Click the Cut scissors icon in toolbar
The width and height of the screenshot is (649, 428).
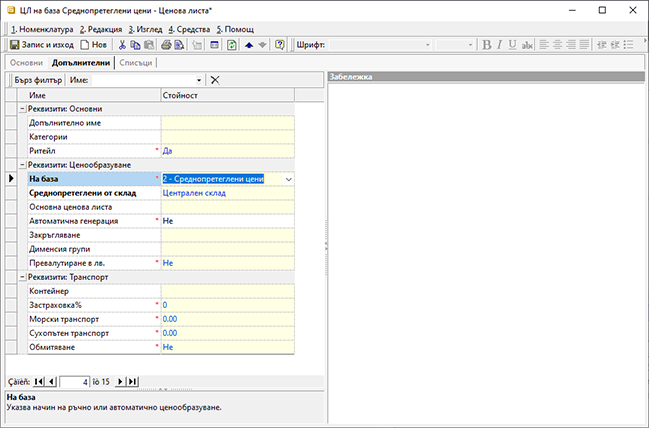122,45
